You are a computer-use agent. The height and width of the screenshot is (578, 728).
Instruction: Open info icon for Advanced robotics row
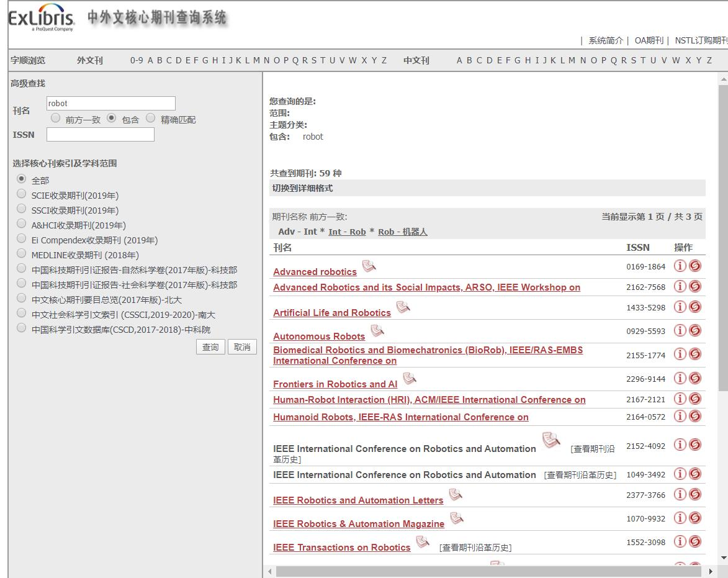click(x=680, y=266)
